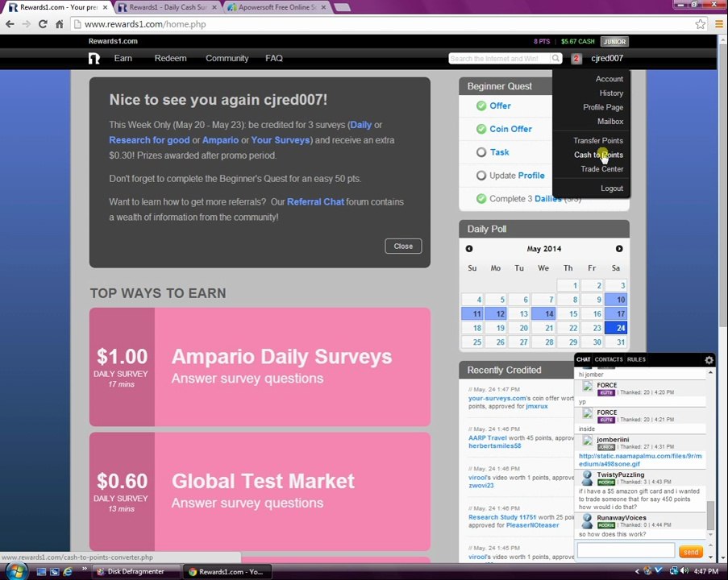
Task: Click Windows Start orb
Action: click(x=17, y=571)
